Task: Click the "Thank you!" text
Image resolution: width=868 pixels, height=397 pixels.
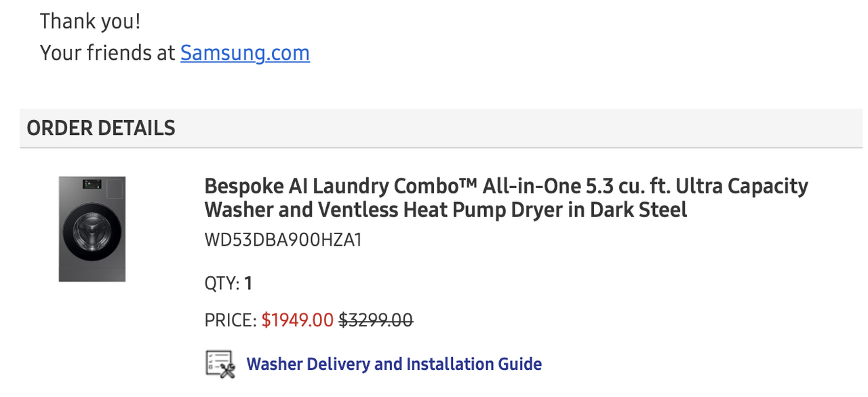Action: (90, 21)
